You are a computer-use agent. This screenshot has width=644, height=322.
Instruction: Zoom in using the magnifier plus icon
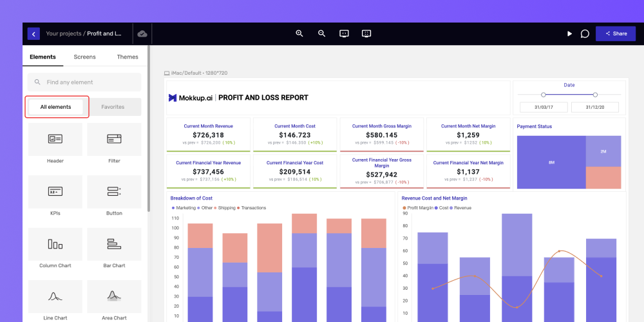tap(299, 33)
